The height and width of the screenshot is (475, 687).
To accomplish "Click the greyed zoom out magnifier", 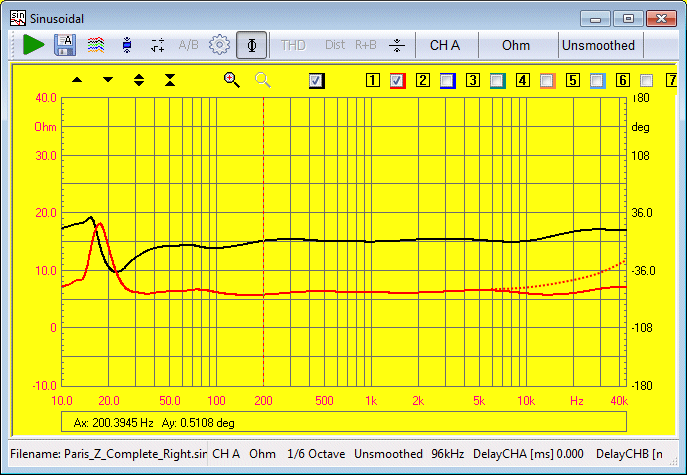I will pyautogui.click(x=263, y=80).
